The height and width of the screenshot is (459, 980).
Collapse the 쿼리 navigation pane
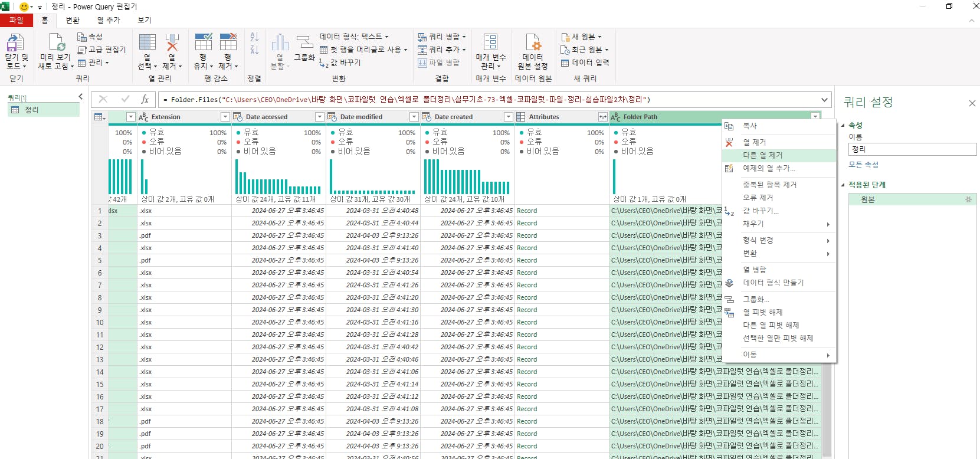(x=81, y=97)
